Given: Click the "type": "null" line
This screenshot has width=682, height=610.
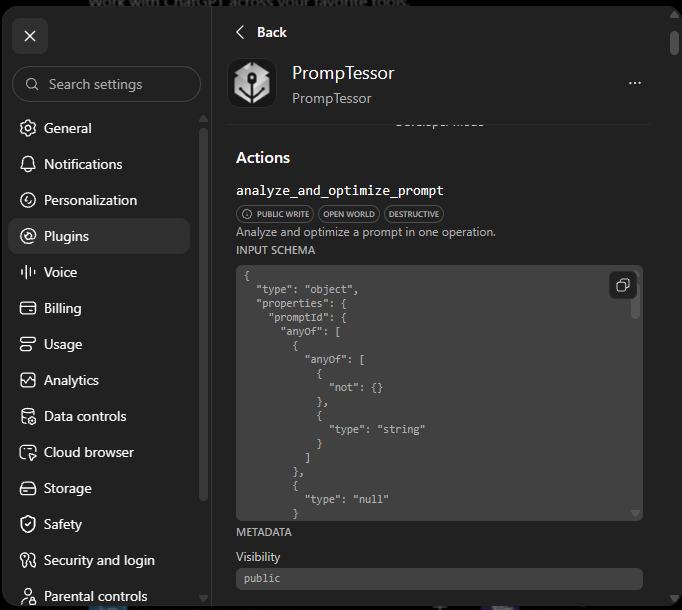Looking at the screenshot, I should (x=347, y=499).
